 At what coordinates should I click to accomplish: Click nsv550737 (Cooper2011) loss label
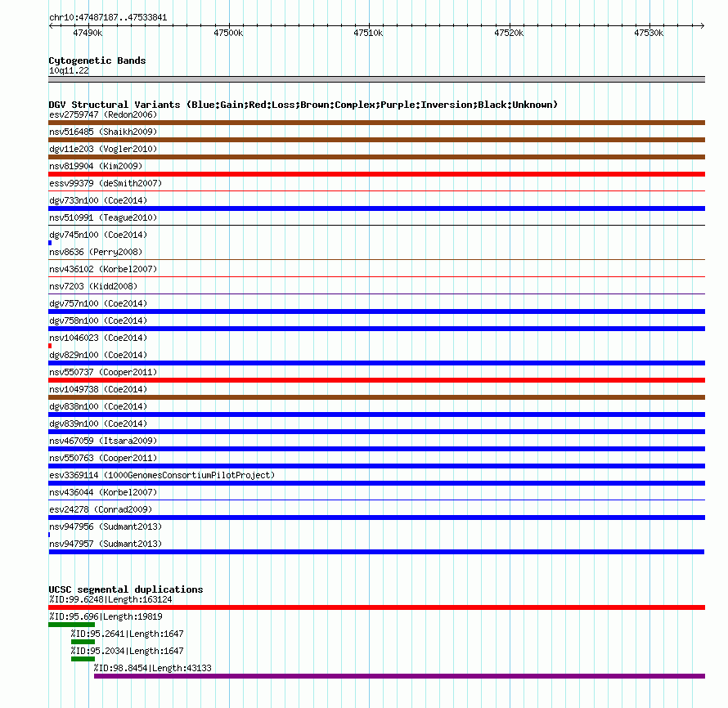click(103, 372)
